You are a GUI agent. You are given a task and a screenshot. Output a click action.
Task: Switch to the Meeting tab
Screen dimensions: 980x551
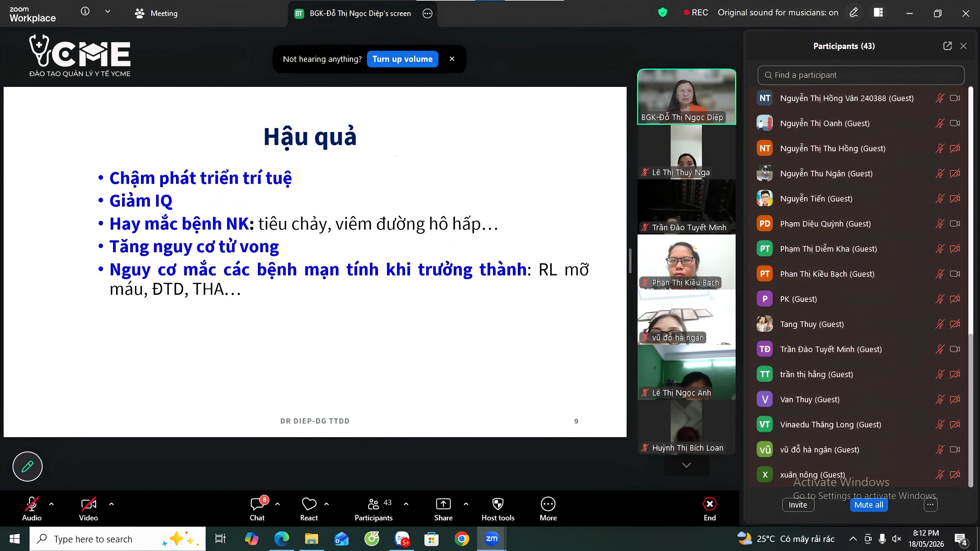[x=156, y=13]
